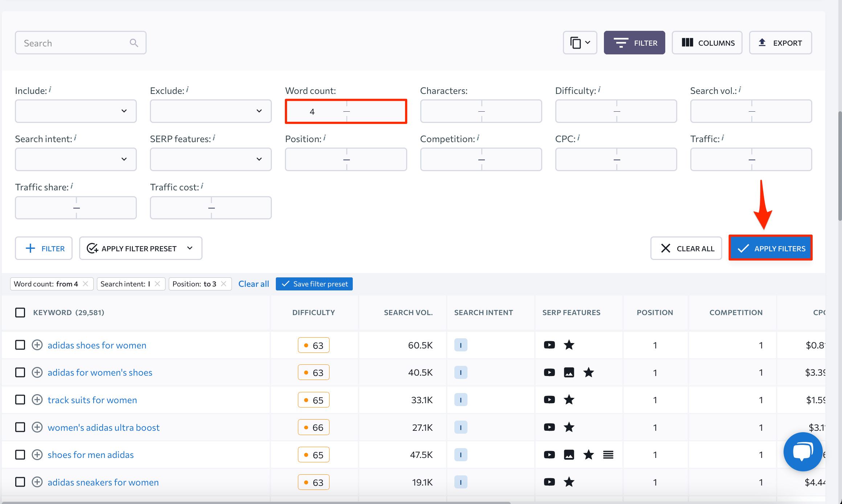Click image SERP icon for adidas for women's shoes
This screenshot has width=842, height=504.
pos(569,372)
